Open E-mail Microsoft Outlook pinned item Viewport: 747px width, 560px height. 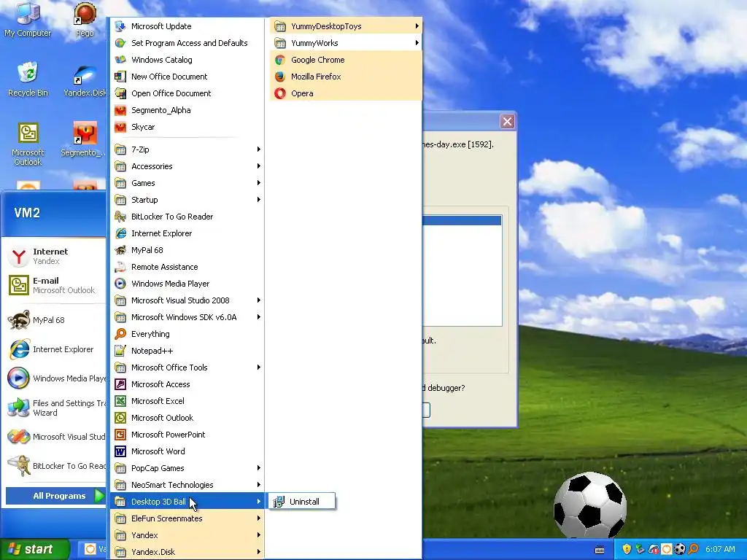click(55, 285)
